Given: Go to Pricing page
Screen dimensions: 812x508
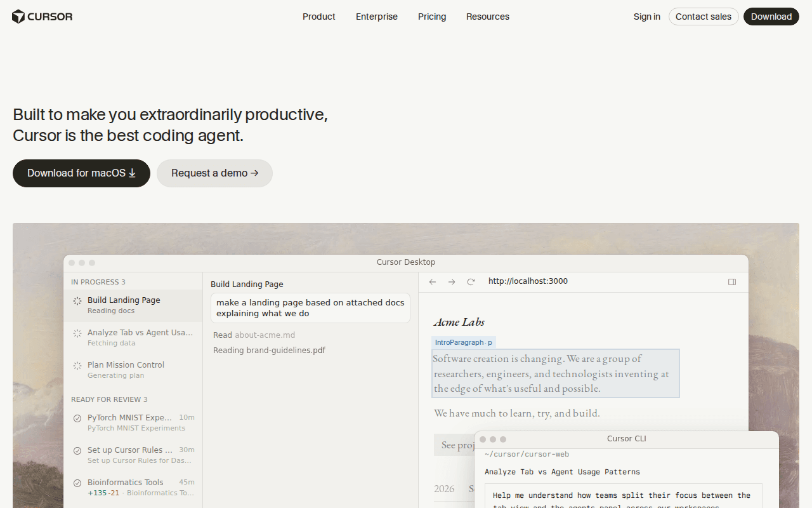Looking at the screenshot, I should pyautogui.click(x=432, y=17).
